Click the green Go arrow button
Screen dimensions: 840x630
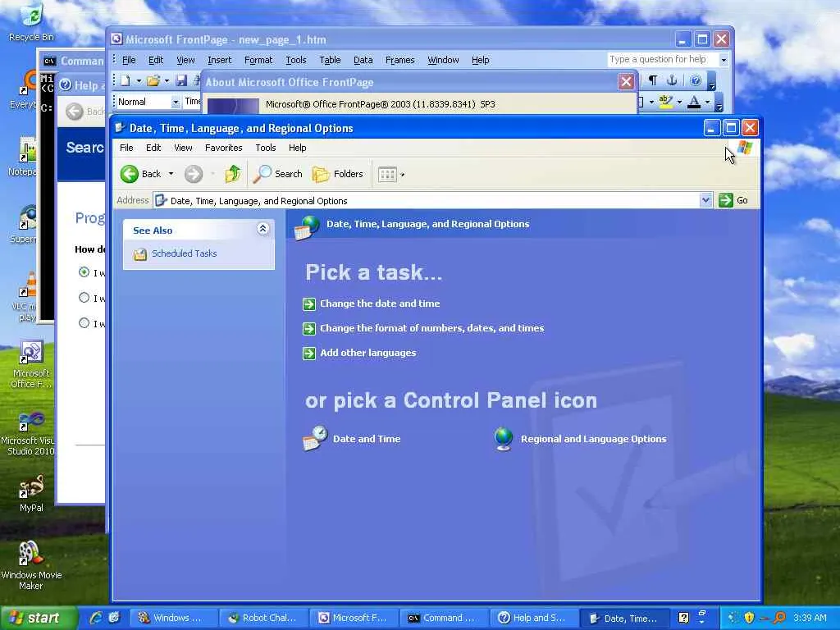[725, 200]
